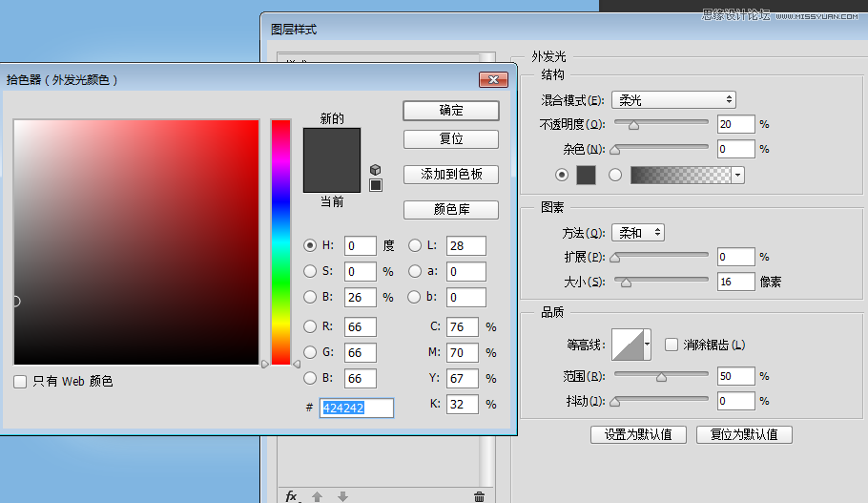
Task: Click the trash delete effect icon
Action: pyautogui.click(x=479, y=496)
